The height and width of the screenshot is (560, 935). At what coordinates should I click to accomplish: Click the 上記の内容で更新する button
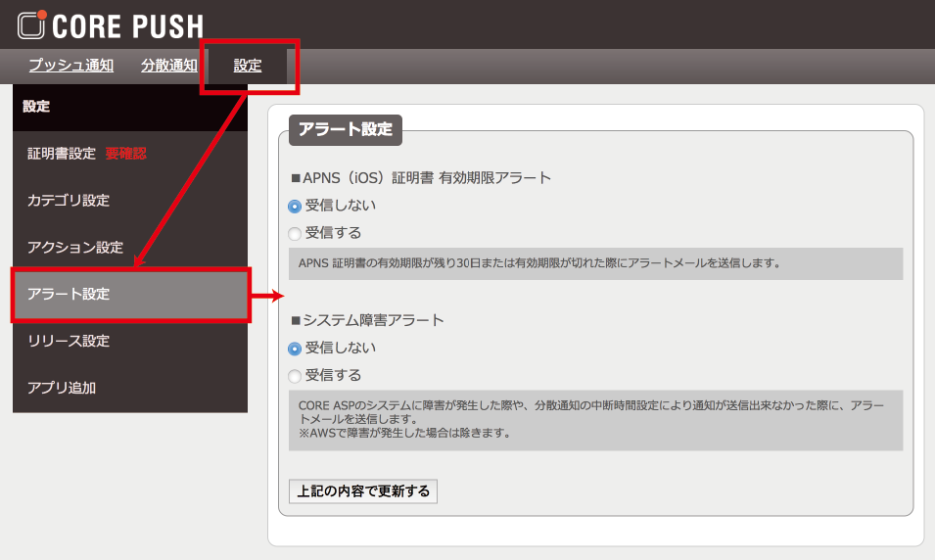point(363,491)
